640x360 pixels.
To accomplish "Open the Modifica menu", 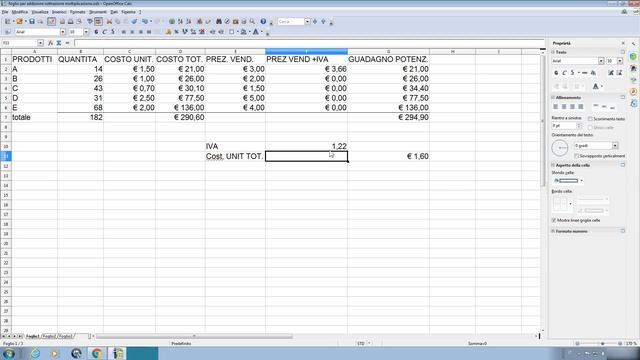I will (x=20, y=12).
